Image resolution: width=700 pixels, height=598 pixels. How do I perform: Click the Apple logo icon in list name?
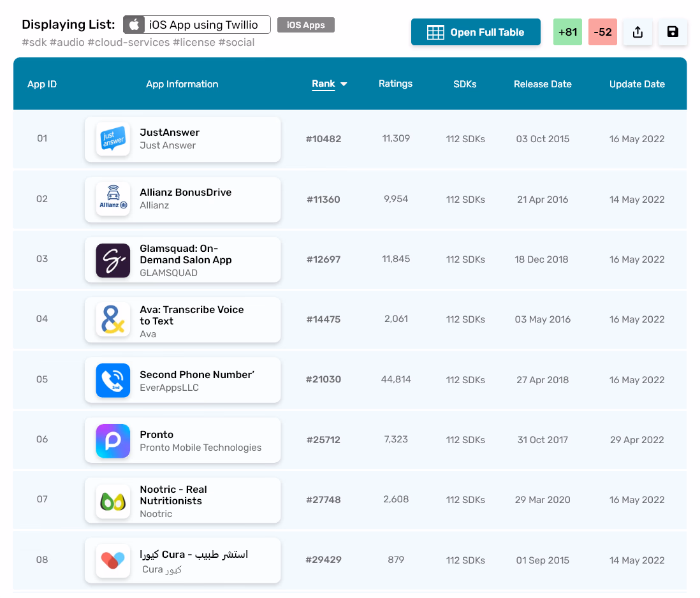(134, 24)
